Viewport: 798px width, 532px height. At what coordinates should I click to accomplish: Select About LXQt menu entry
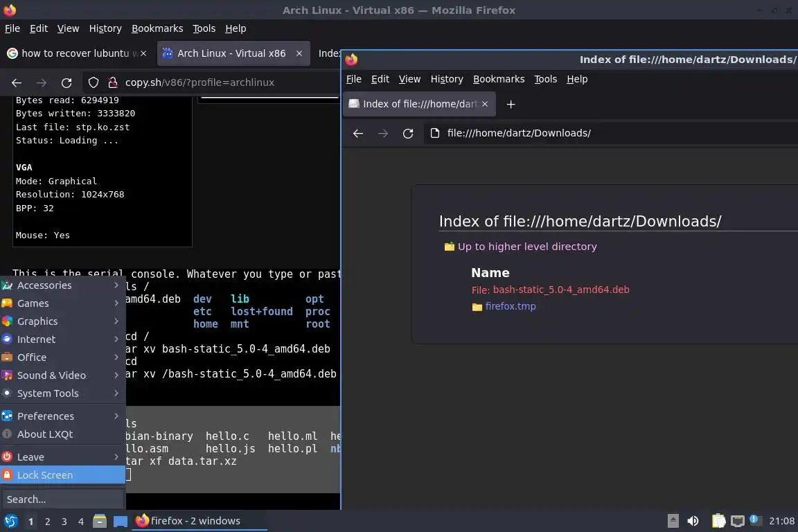point(62,434)
